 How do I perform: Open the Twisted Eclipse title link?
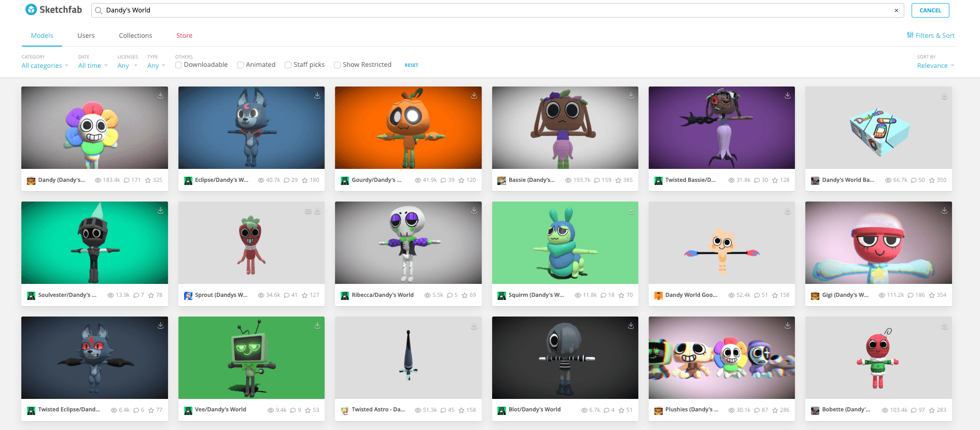(69, 410)
